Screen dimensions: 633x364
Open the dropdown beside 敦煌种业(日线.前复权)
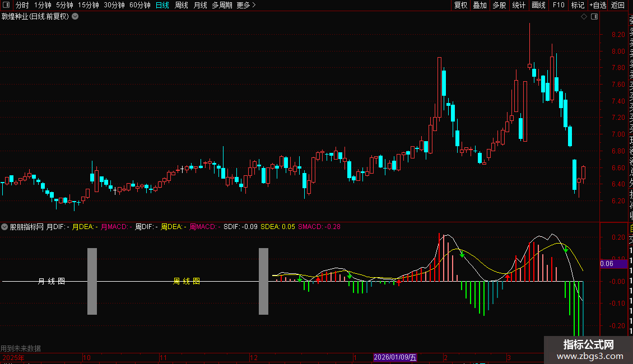click(x=75, y=17)
